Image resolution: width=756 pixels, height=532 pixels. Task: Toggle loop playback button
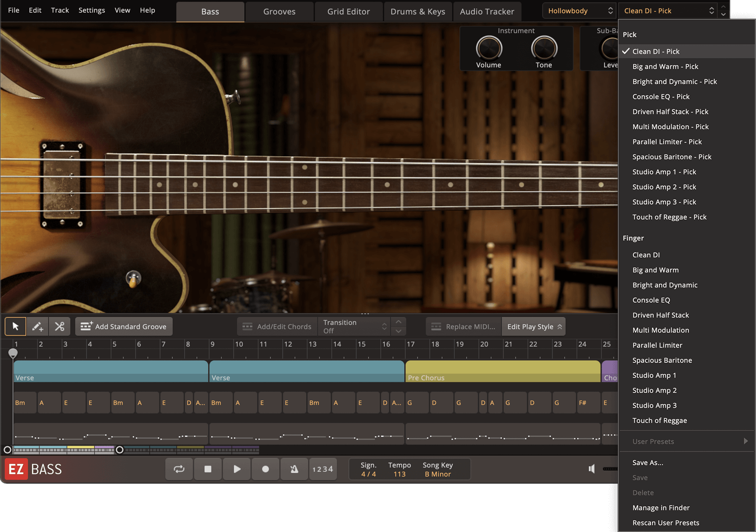[179, 469]
